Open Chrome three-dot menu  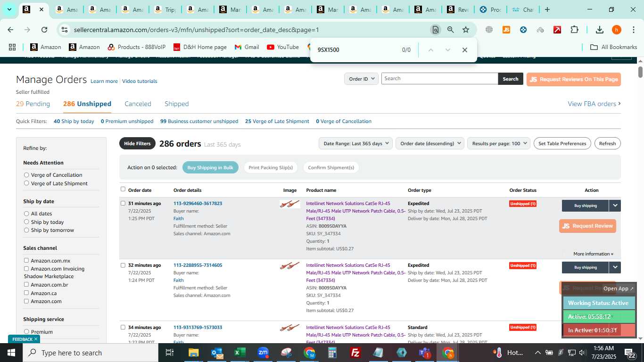(633, 30)
